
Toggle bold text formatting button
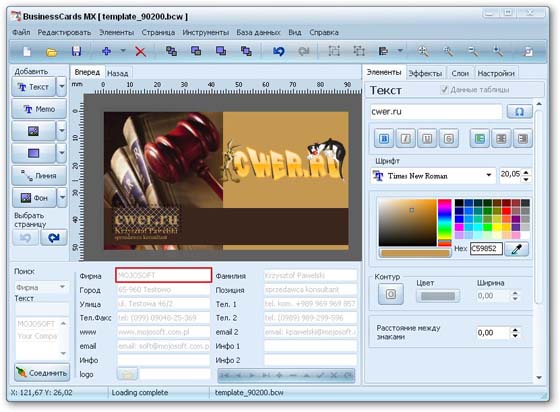pyautogui.click(x=384, y=139)
